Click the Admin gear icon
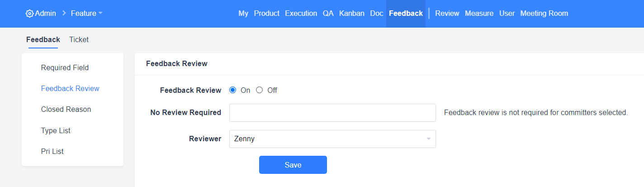 [29, 14]
